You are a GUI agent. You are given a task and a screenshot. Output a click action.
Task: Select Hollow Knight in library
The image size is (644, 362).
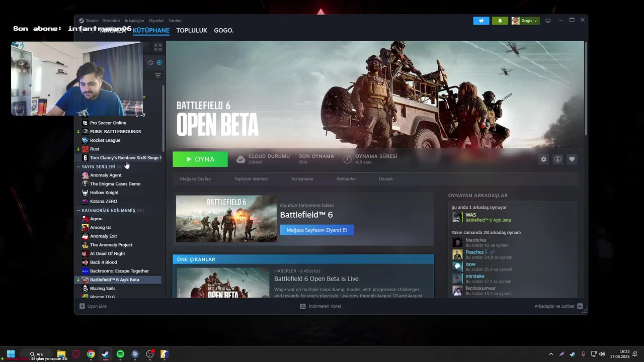[119, 193]
